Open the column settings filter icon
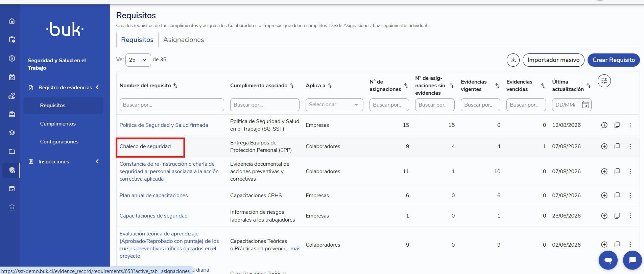644x274 pixels. click(x=604, y=81)
